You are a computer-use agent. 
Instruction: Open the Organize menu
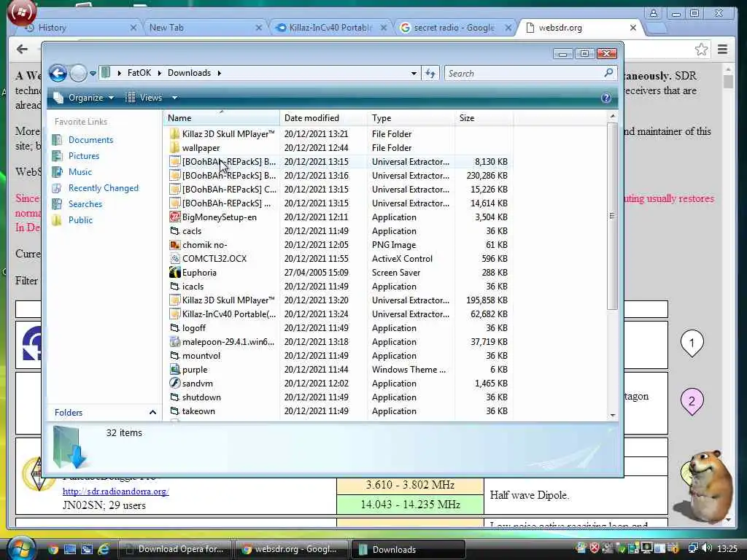coord(84,98)
